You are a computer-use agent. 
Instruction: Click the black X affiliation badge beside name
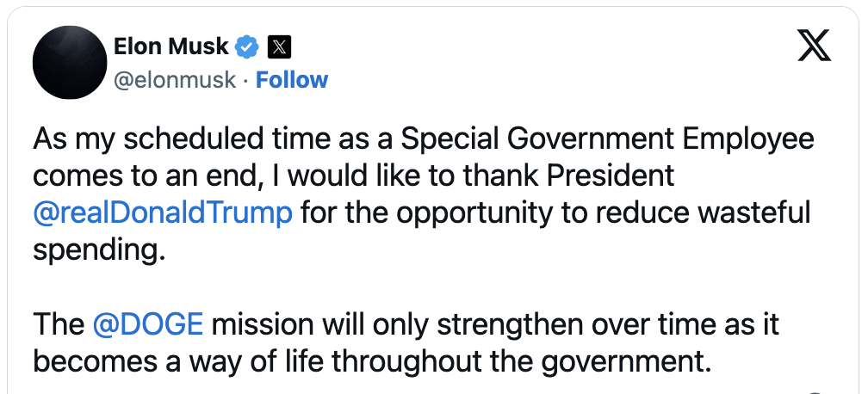coord(280,47)
